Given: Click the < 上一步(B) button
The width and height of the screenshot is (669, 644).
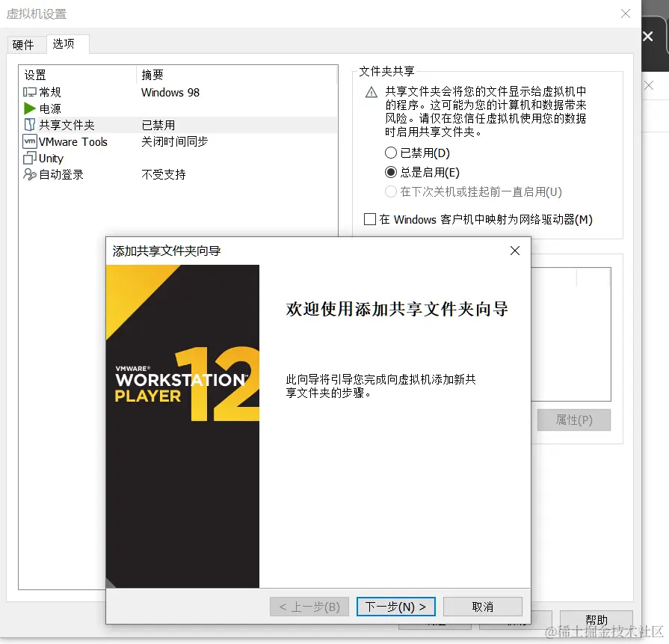Looking at the screenshot, I should (x=309, y=607).
